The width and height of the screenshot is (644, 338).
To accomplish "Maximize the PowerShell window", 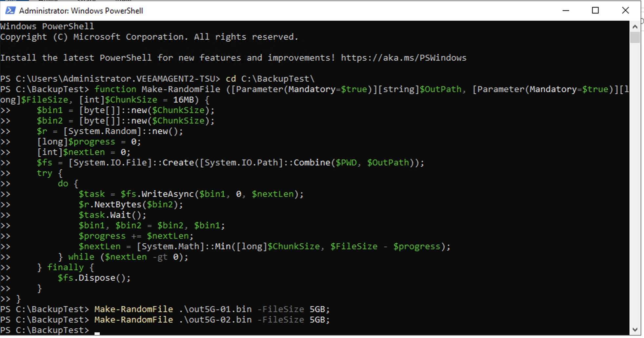I will [x=595, y=10].
